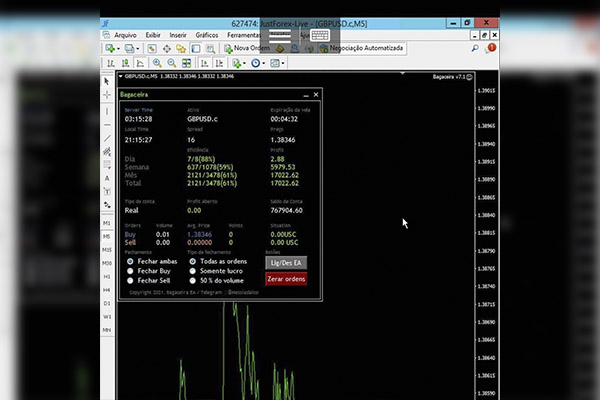Open the Inserir menu
The width and height of the screenshot is (600, 400).
point(178,34)
